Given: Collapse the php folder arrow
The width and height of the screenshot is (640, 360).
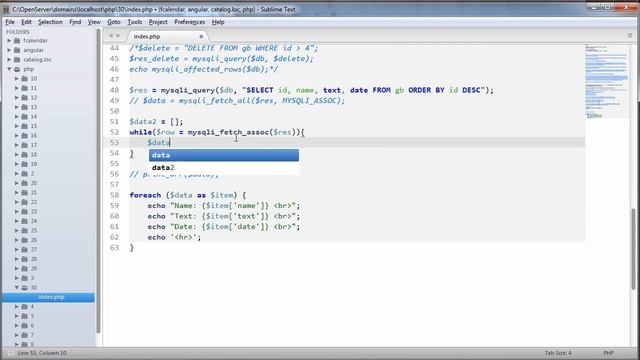Looking at the screenshot, I should (x=9, y=69).
